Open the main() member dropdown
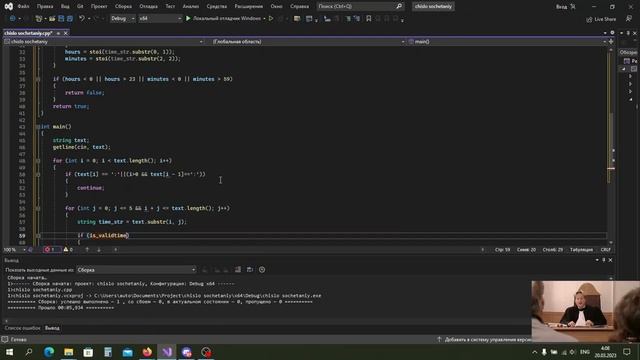The image size is (640, 360). 507,42
